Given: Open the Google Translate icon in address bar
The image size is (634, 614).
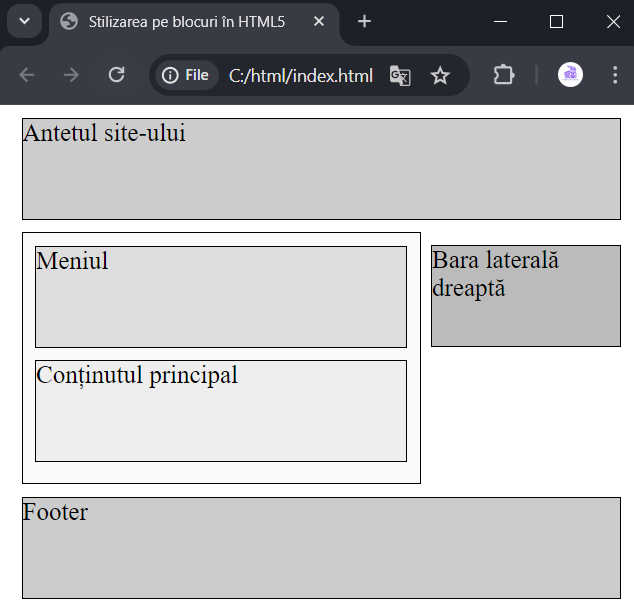Looking at the screenshot, I should (400, 76).
